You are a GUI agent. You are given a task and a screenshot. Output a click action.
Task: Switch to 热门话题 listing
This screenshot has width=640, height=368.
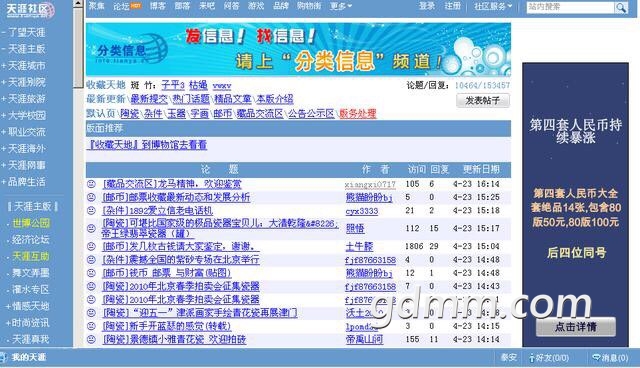click(191, 99)
